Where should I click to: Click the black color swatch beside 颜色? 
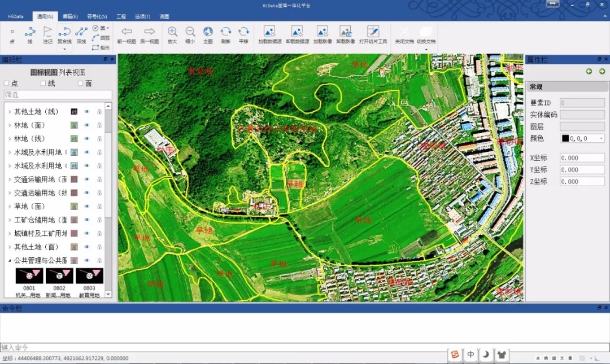pos(565,138)
